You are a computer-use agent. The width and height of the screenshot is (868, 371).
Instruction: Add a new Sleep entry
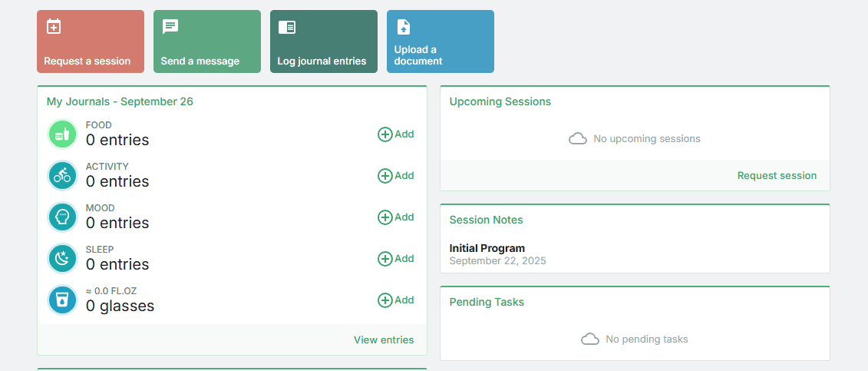pyautogui.click(x=395, y=259)
